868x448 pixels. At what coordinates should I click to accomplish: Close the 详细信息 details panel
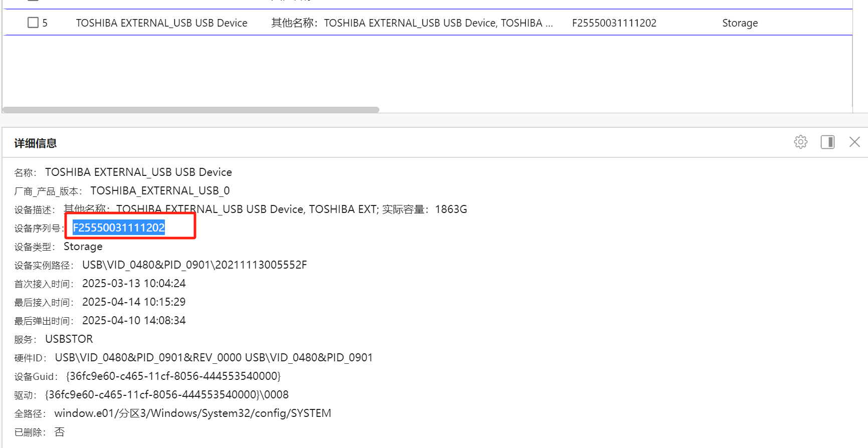pyautogui.click(x=854, y=142)
